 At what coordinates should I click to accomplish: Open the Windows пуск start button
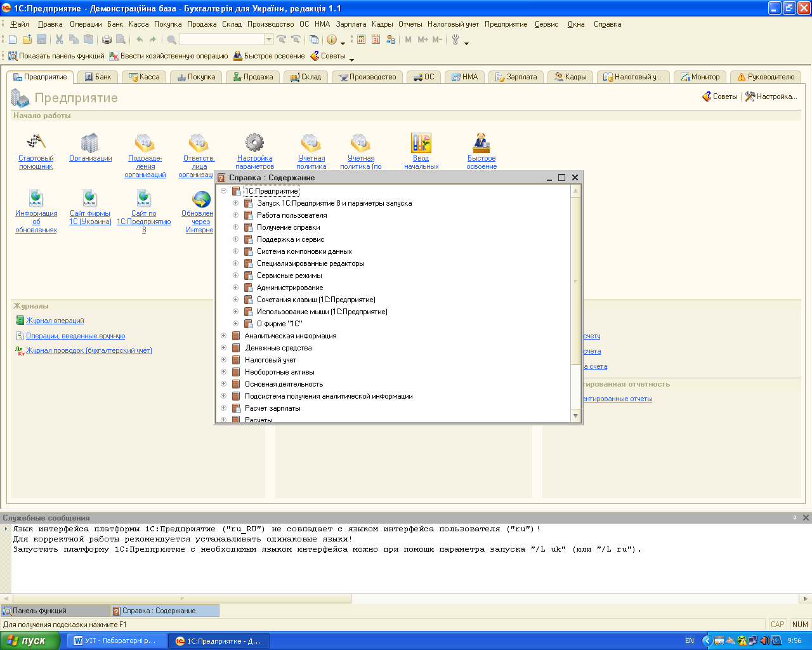tap(29, 640)
